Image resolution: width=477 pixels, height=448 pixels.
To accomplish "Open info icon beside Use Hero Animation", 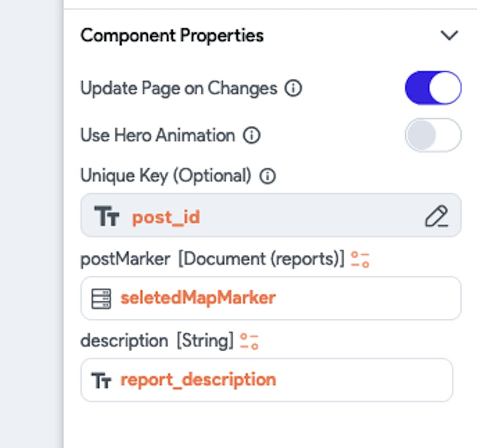I will pyautogui.click(x=251, y=135).
